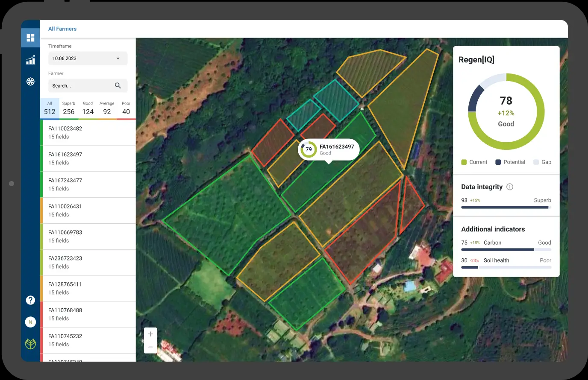Open the analytics chart icon in sidebar

pyautogui.click(x=30, y=60)
